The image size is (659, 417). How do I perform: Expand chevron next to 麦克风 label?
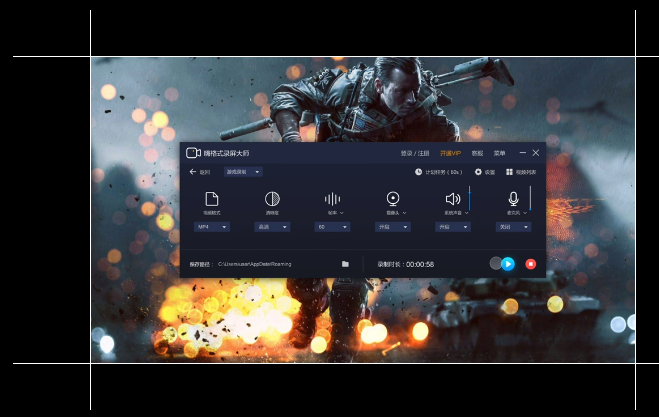(x=525, y=213)
